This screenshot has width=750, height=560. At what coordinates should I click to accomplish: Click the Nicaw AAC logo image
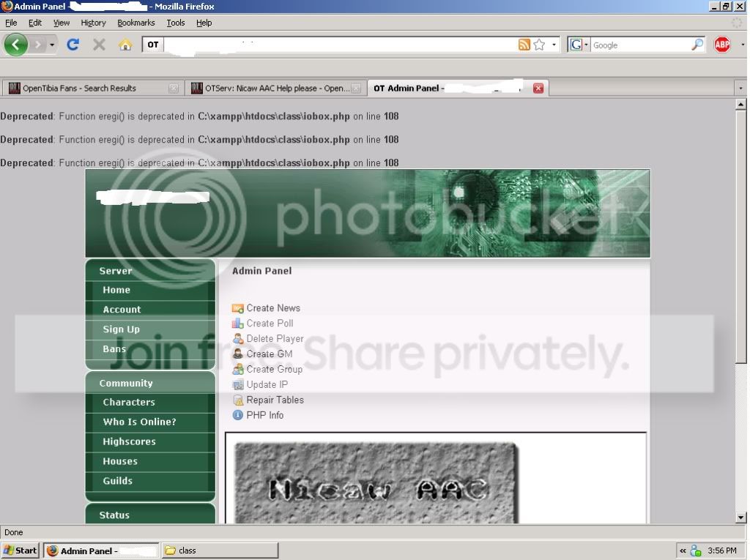(376, 483)
